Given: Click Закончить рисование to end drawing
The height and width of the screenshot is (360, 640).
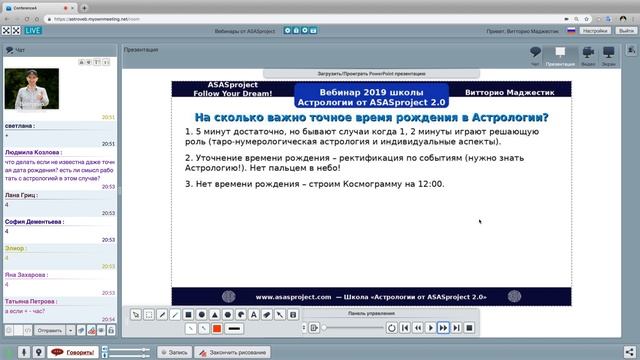Looking at the screenshot, I should click(x=232, y=352).
